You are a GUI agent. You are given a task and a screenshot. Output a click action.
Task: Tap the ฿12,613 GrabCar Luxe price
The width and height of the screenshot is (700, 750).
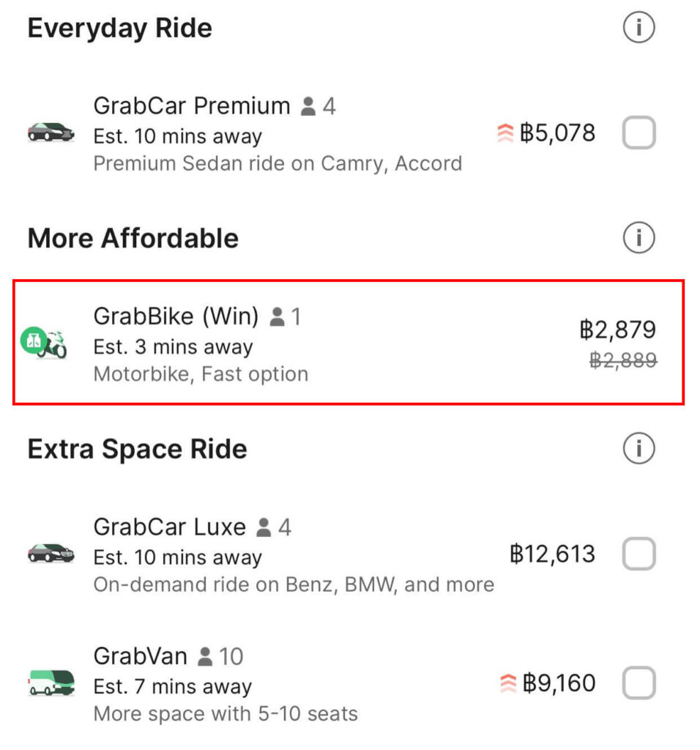pyautogui.click(x=552, y=554)
